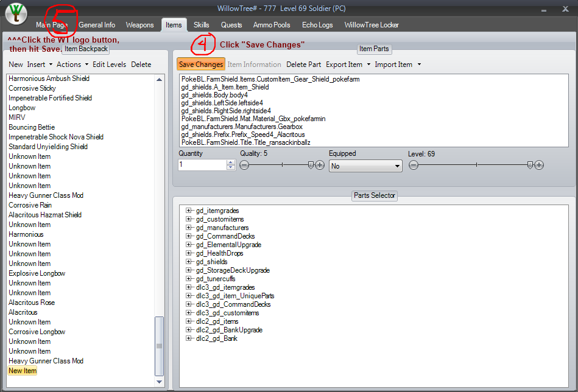Click Delete in the Item Backpack toolbar

[x=141, y=65]
